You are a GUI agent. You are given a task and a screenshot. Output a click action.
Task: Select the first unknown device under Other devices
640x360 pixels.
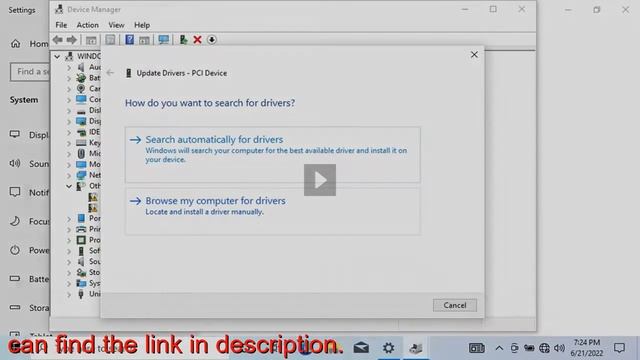pyautogui.click(x=93, y=197)
